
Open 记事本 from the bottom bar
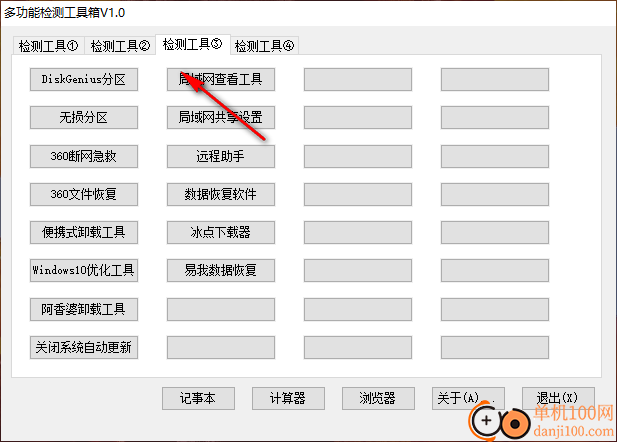coord(198,398)
